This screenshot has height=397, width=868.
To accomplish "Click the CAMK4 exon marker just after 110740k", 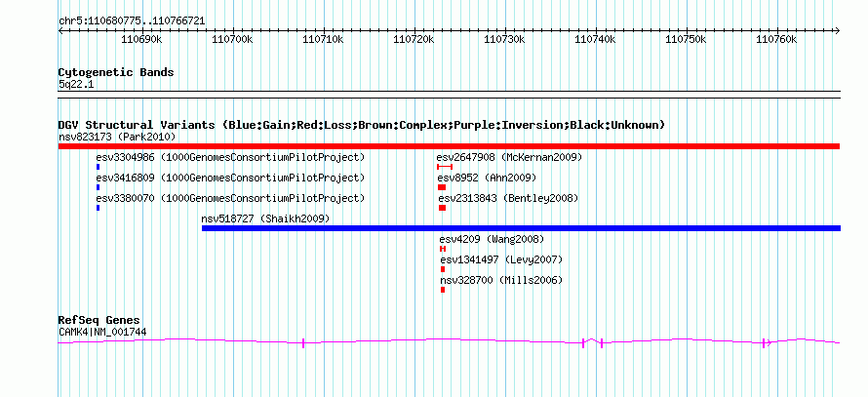I will pos(602,342).
